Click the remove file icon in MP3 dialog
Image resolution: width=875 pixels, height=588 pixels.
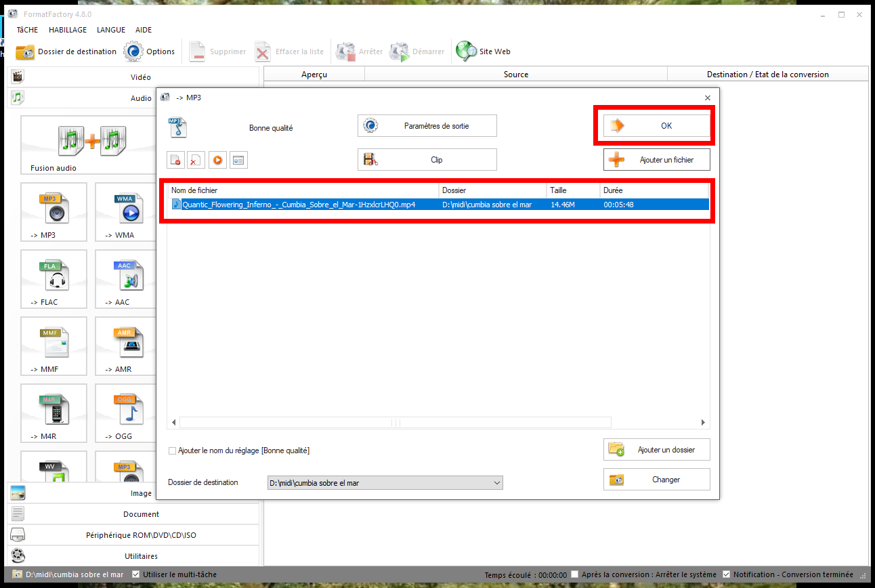[x=175, y=160]
